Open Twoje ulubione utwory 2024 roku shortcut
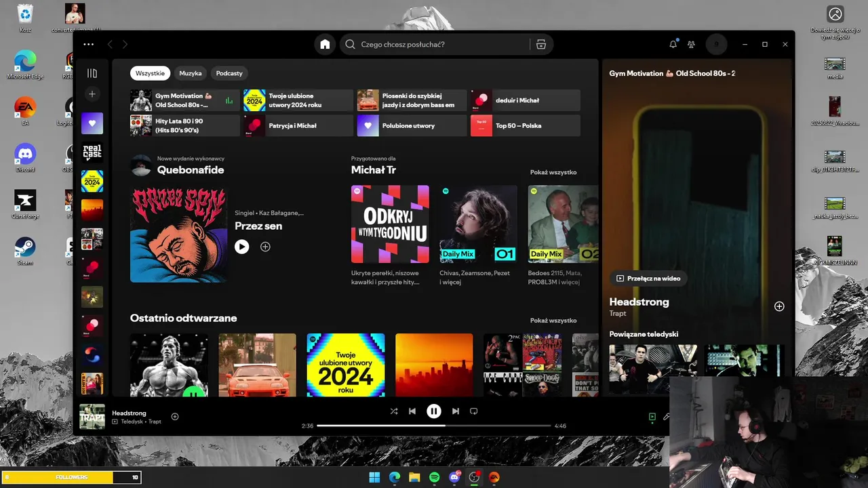Image resolution: width=868 pixels, height=488 pixels. (x=298, y=100)
